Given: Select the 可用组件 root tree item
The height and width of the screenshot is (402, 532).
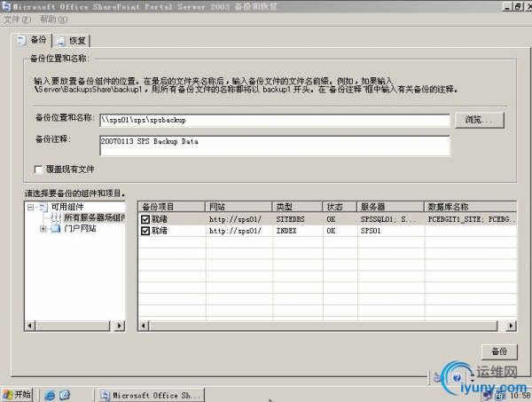Looking at the screenshot, I should pos(67,207).
